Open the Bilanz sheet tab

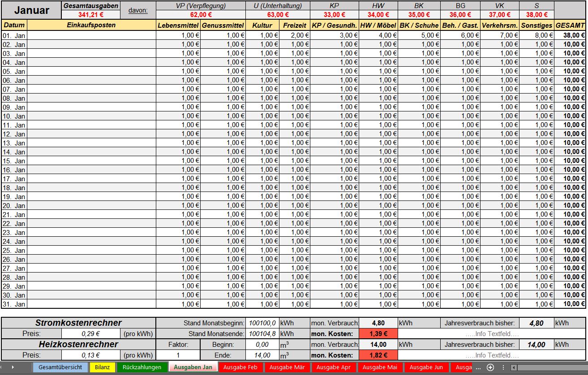point(103,367)
